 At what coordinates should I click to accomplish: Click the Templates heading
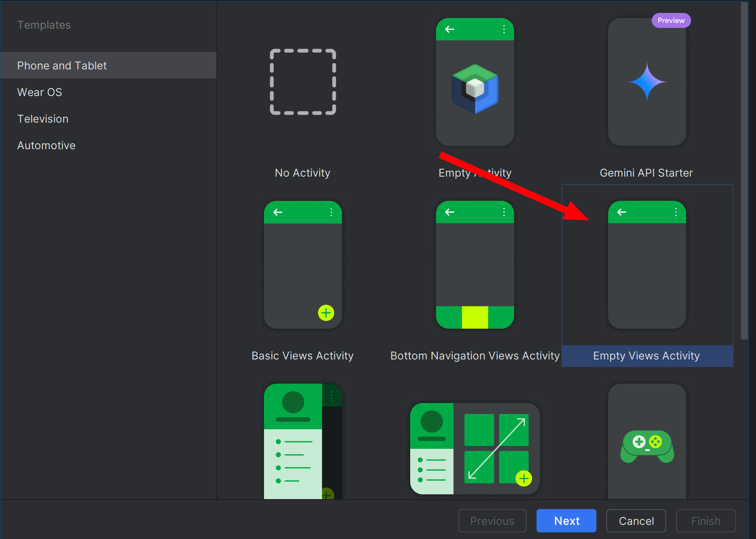[x=44, y=25]
